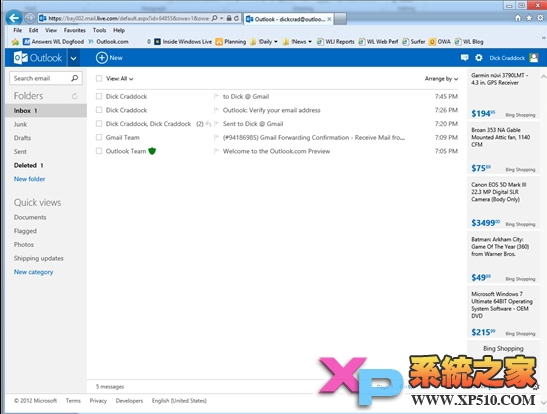Open the Shipping updates quick view
This screenshot has height=414, width=547.
[39, 258]
